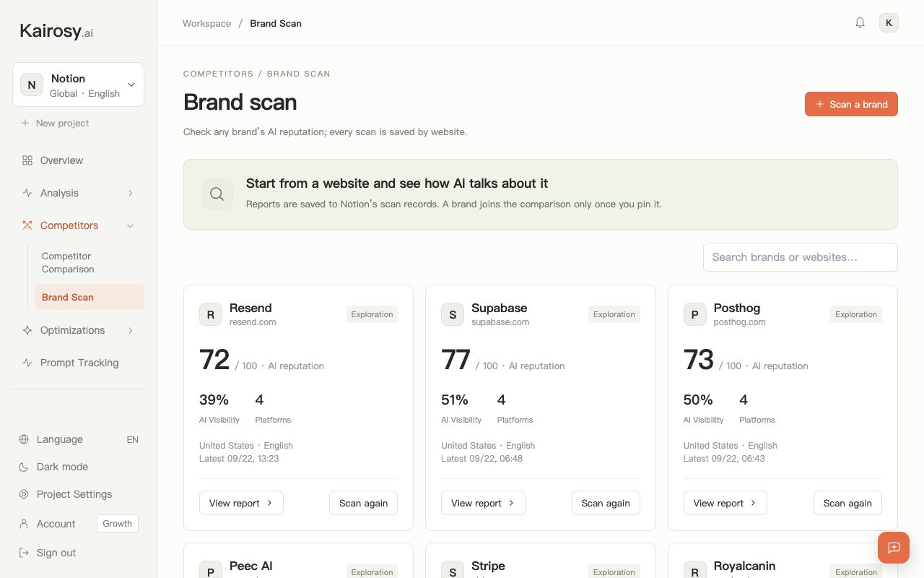The height and width of the screenshot is (578, 924).
Task: Click the Overview grid icon
Action: (27, 160)
